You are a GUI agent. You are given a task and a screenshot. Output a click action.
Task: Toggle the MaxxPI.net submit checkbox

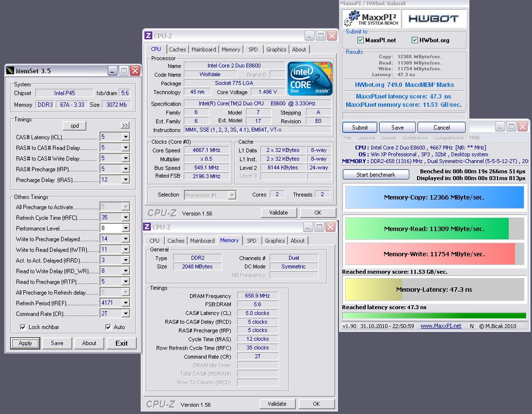coord(361,40)
